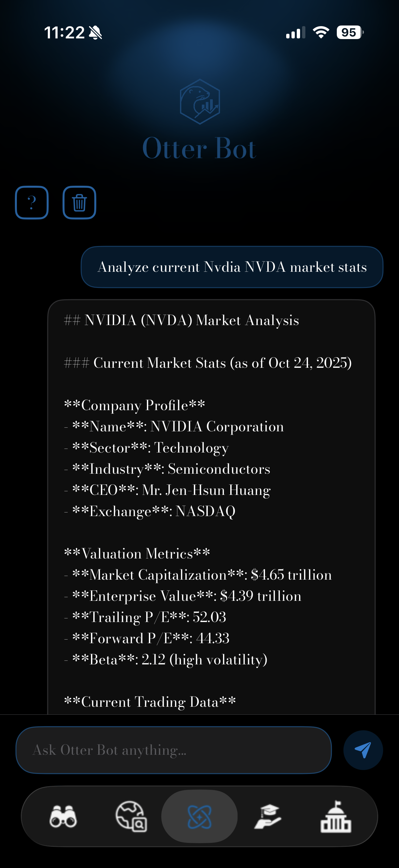This screenshot has height=868, width=399.
Task: Open the graduation cap learning tab
Action: pos(267,816)
